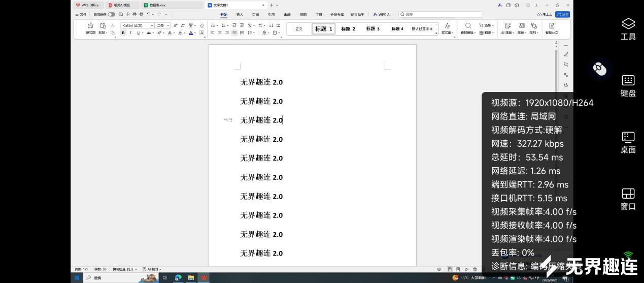The height and width of the screenshot is (283, 644).
Task: Switch to the 视图 View ribbon tab
Action: click(x=303, y=15)
